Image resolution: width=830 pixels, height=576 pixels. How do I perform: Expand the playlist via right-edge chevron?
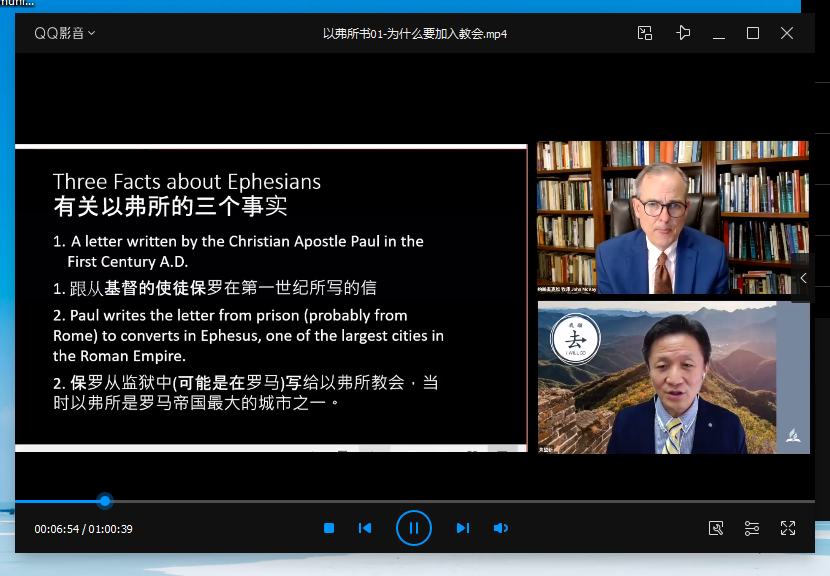click(802, 278)
